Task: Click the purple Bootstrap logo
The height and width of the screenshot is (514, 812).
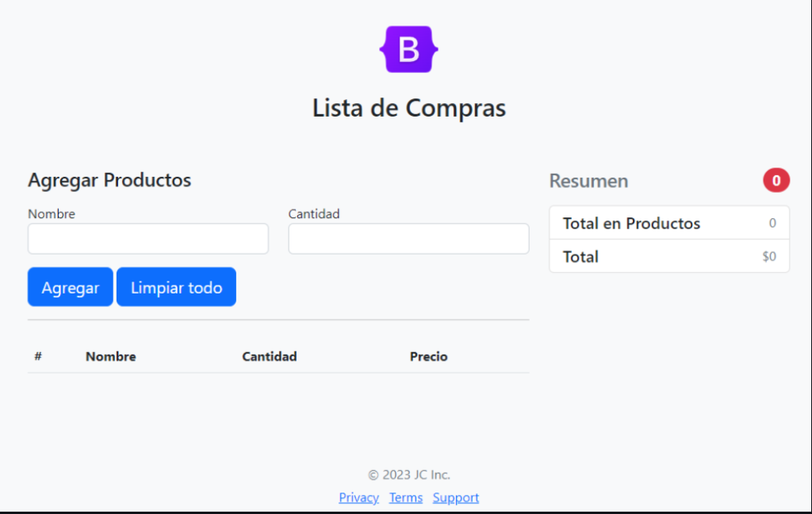Action: tap(408, 49)
